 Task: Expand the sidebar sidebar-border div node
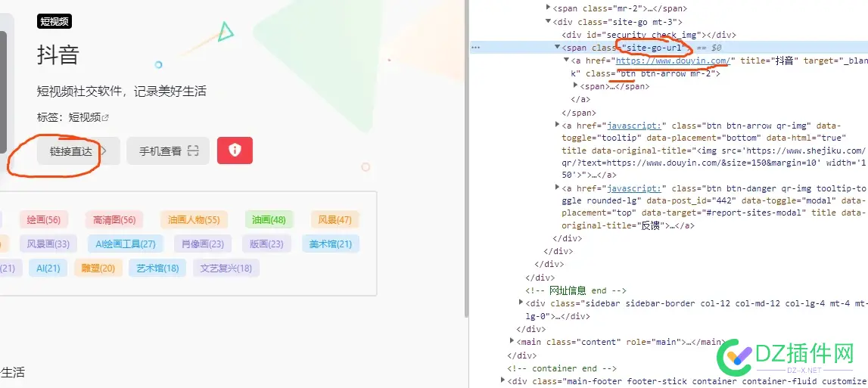tap(520, 303)
